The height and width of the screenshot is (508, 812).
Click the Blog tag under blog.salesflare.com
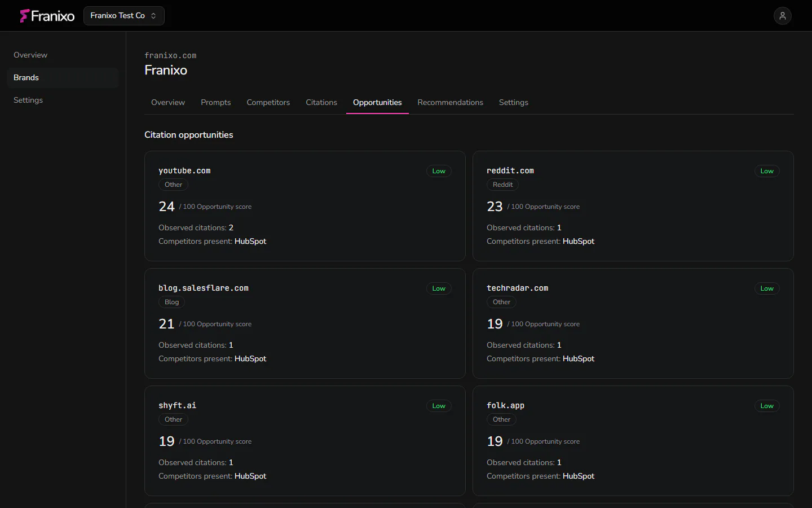(x=172, y=302)
